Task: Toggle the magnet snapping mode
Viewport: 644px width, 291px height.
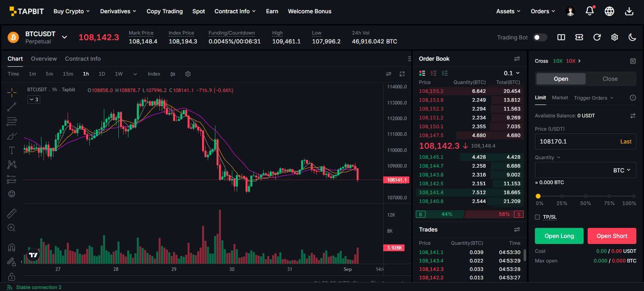Action: tap(12, 247)
